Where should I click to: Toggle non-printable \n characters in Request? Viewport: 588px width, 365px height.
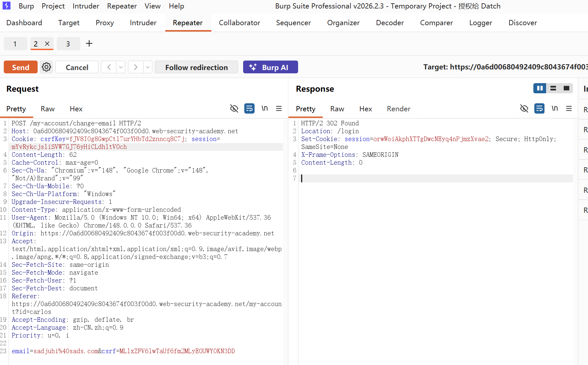click(x=265, y=108)
